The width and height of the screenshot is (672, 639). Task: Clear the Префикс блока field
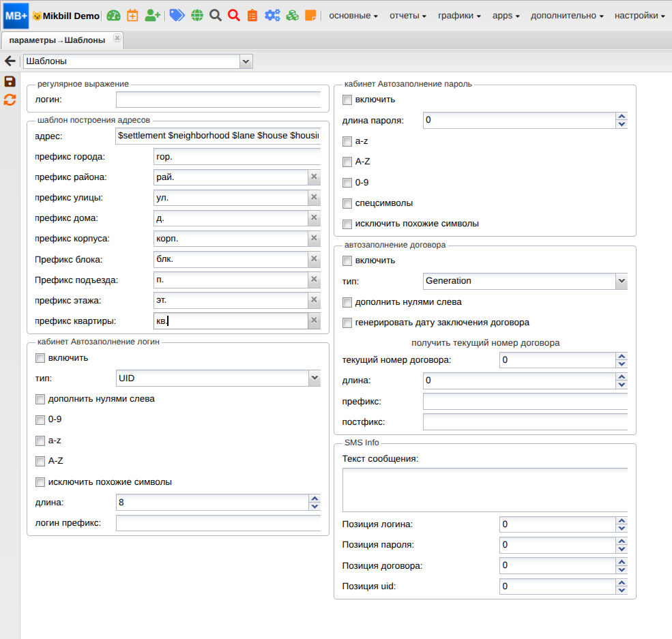314,258
